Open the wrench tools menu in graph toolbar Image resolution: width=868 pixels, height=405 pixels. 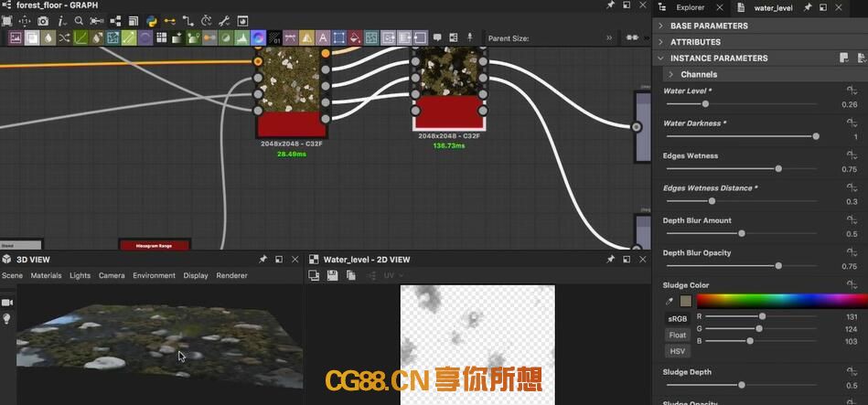[x=224, y=21]
